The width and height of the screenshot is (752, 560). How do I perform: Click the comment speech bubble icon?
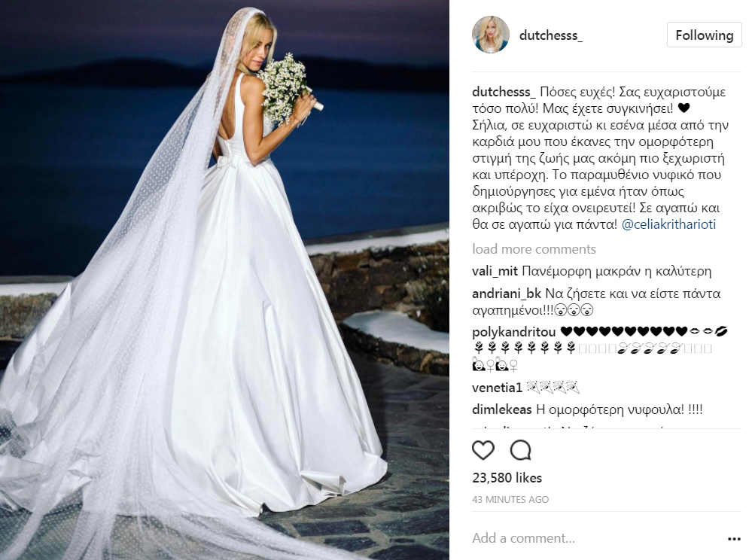pos(520,450)
